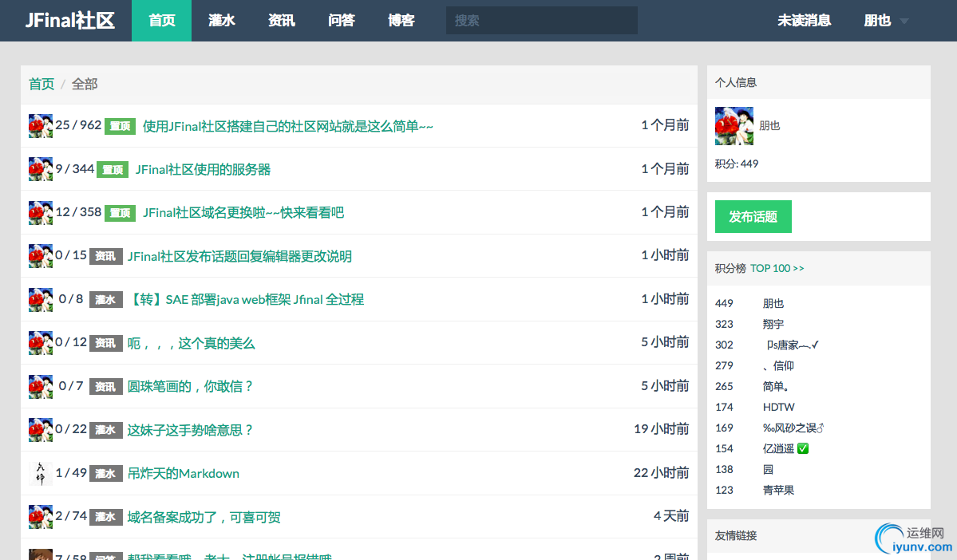Click the 首页 breadcrumb link
Screen dimensions: 957x560
point(42,85)
